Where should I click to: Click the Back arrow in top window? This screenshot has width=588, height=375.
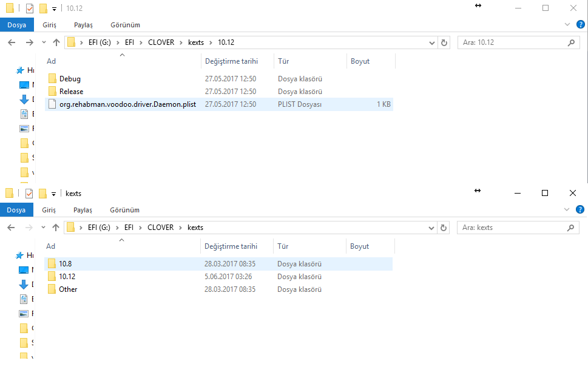[x=12, y=42]
